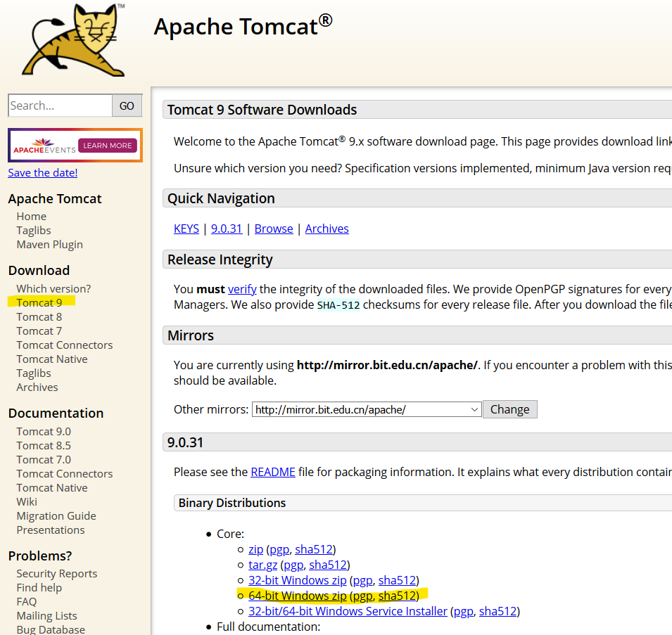The image size is (672, 635).
Task: Open Tomcat Connectors under Documentation
Action: point(65,474)
